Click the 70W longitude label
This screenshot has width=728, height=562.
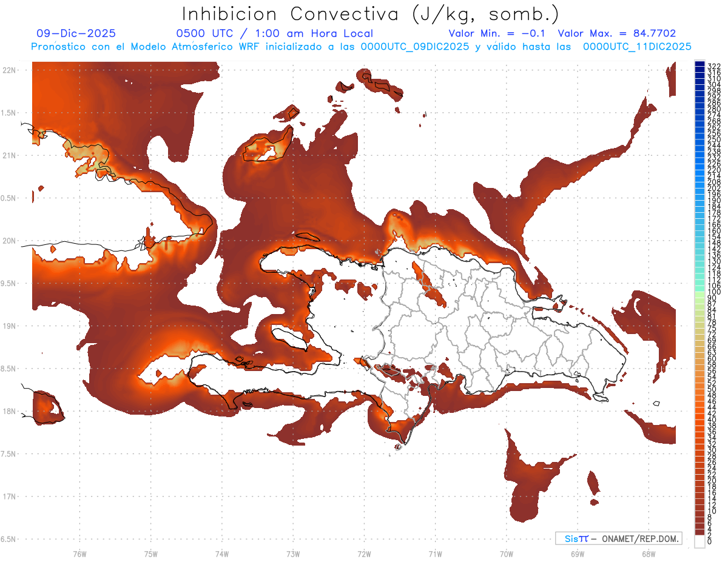pos(507,554)
